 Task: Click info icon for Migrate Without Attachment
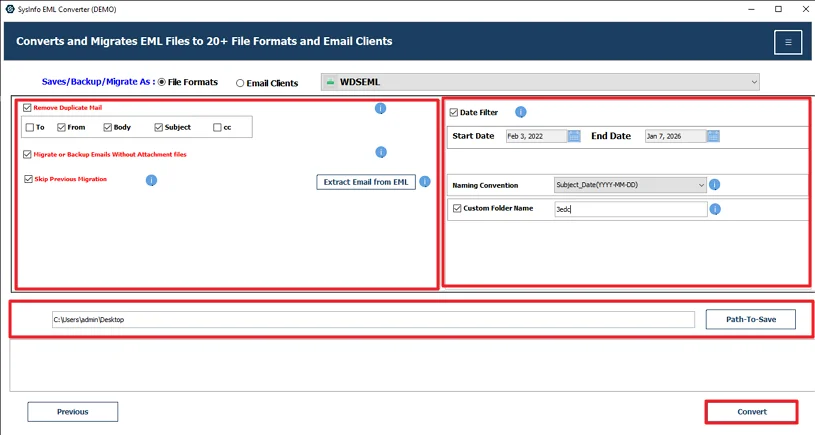pos(381,152)
